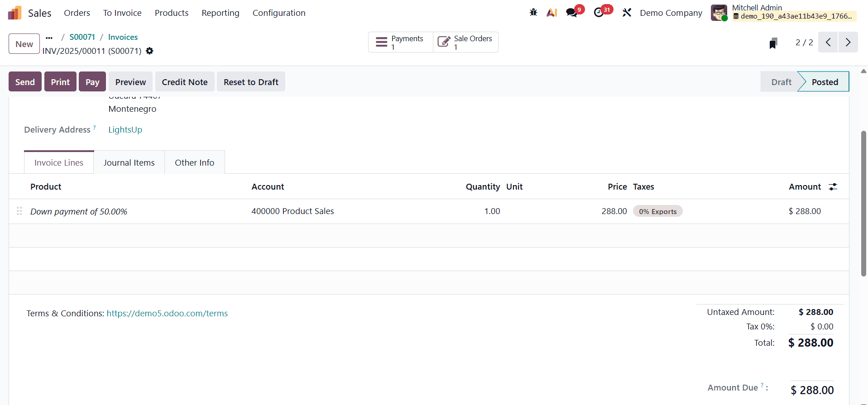
Task: Switch to Journal Items tab
Action: coord(129,162)
